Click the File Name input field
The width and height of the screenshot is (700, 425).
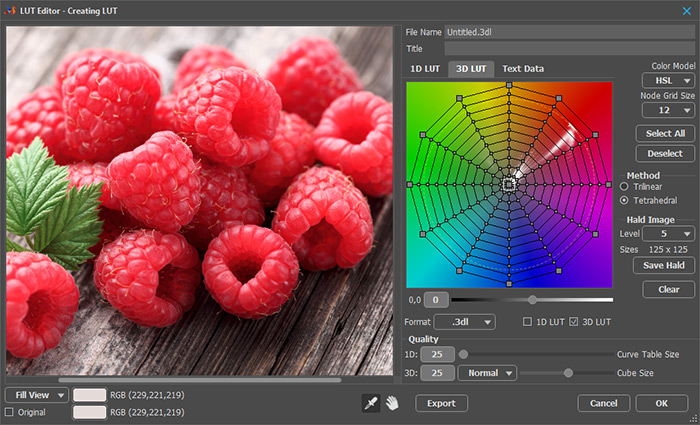(x=569, y=32)
